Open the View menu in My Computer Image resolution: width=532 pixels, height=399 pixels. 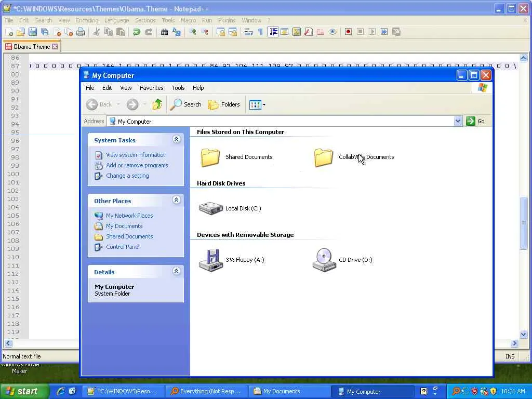coord(126,88)
